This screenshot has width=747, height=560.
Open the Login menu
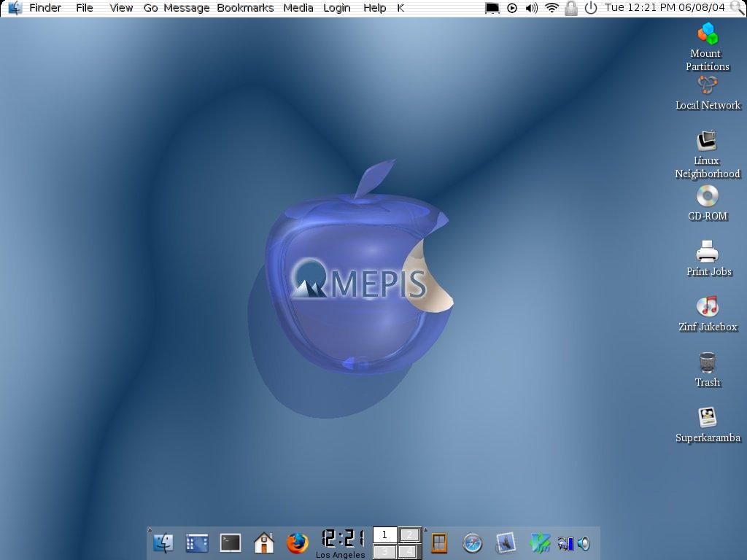[337, 9]
